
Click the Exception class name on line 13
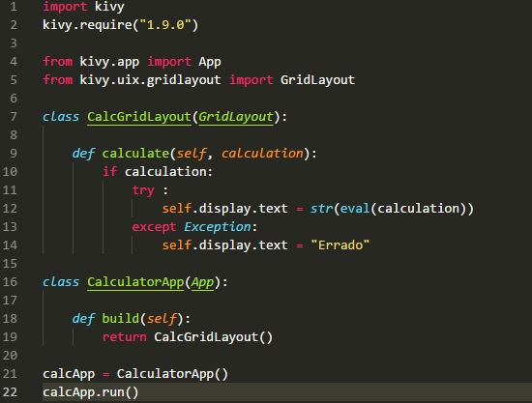217,227
